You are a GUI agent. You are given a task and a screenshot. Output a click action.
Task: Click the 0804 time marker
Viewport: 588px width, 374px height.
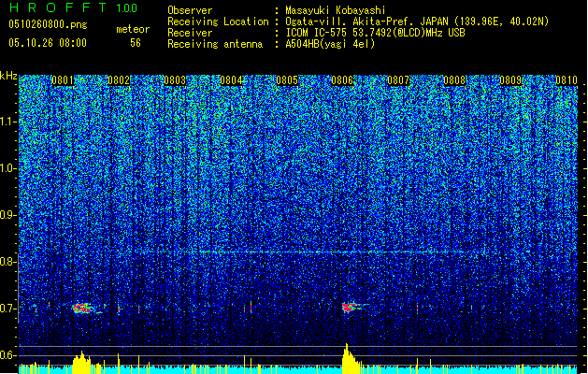click(231, 80)
